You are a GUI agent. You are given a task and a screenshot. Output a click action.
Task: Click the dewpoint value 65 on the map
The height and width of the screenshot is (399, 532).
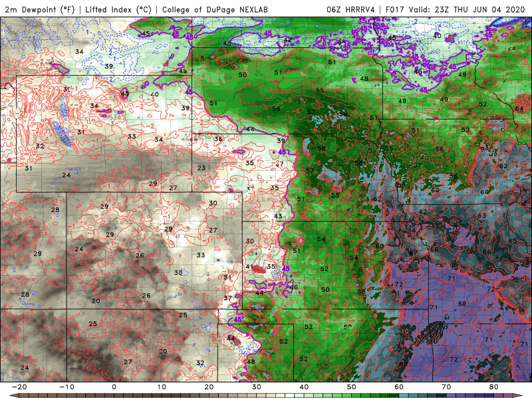coord(513,241)
